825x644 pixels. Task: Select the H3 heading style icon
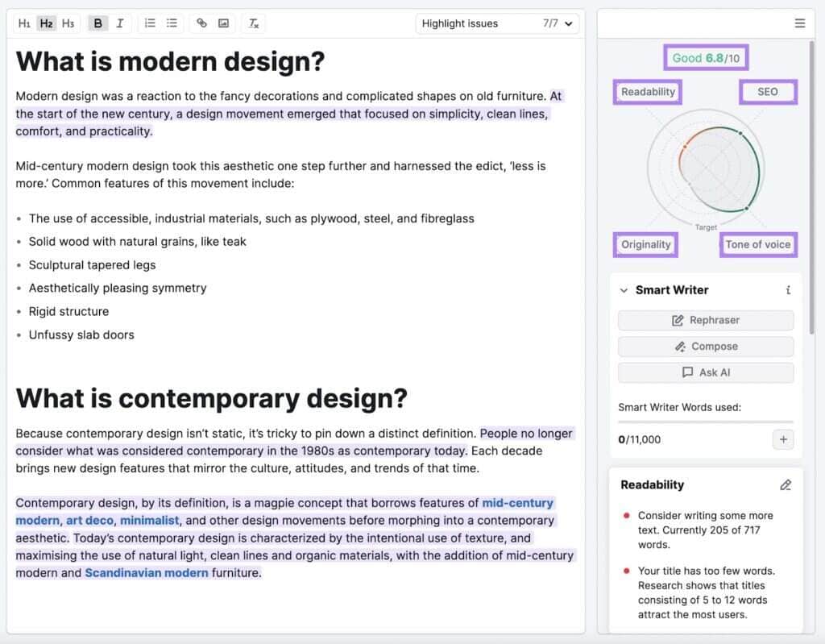(68, 23)
